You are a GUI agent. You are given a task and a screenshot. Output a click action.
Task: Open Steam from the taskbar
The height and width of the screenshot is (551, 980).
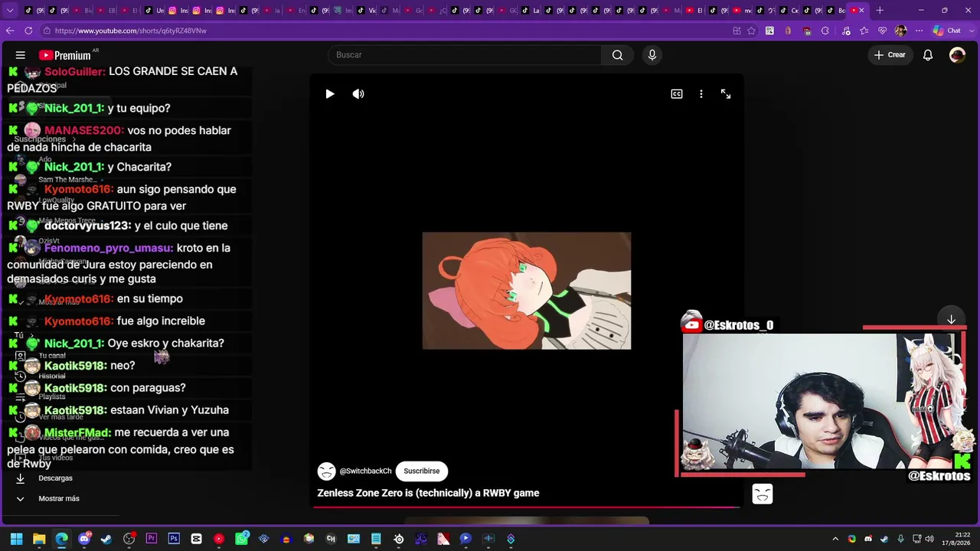click(x=106, y=539)
